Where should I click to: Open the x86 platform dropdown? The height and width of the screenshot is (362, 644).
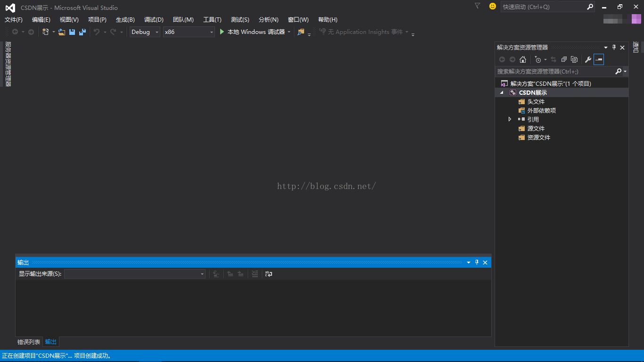pyautogui.click(x=189, y=32)
